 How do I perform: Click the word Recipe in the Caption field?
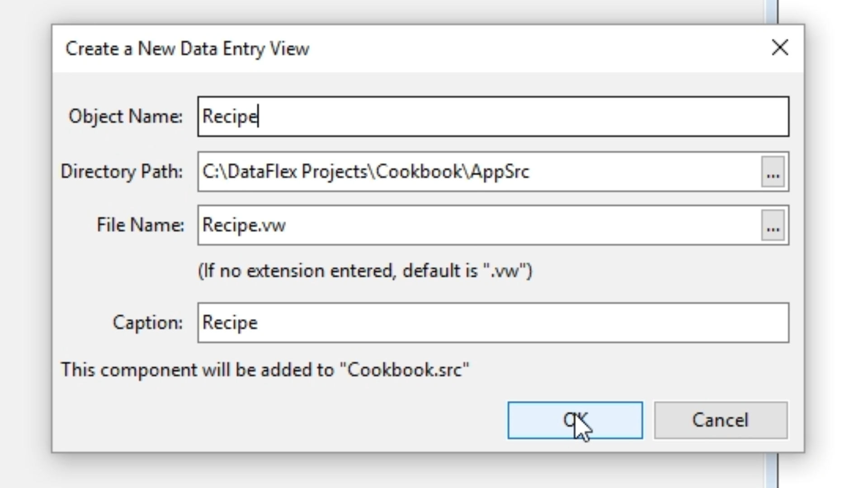click(230, 323)
